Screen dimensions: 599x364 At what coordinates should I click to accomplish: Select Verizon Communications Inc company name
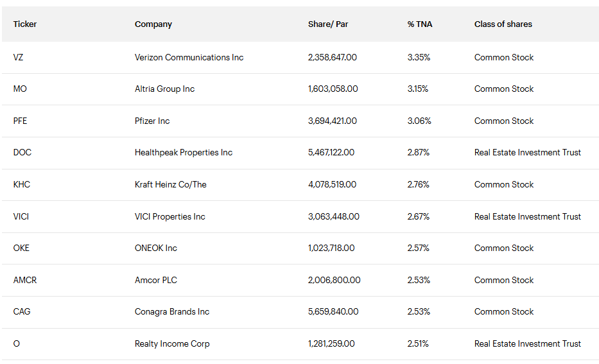click(189, 57)
